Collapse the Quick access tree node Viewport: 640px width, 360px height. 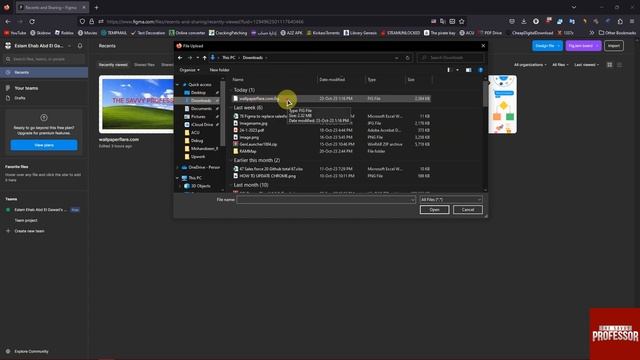[178, 84]
